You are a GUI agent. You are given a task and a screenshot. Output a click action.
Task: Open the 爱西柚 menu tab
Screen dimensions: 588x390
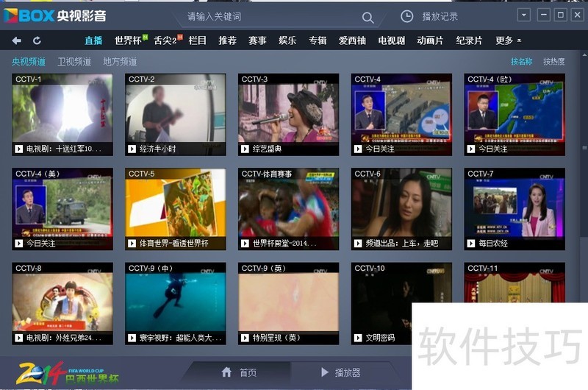(352, 40)
